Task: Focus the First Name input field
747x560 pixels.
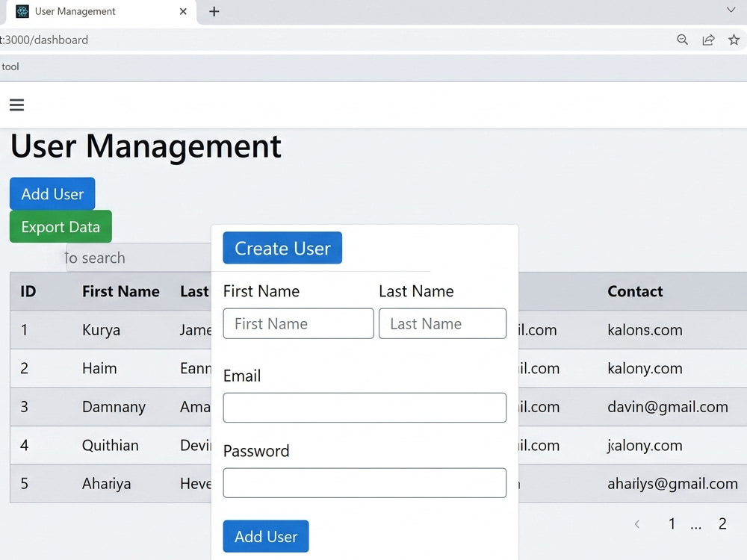Action: (298, 324)
